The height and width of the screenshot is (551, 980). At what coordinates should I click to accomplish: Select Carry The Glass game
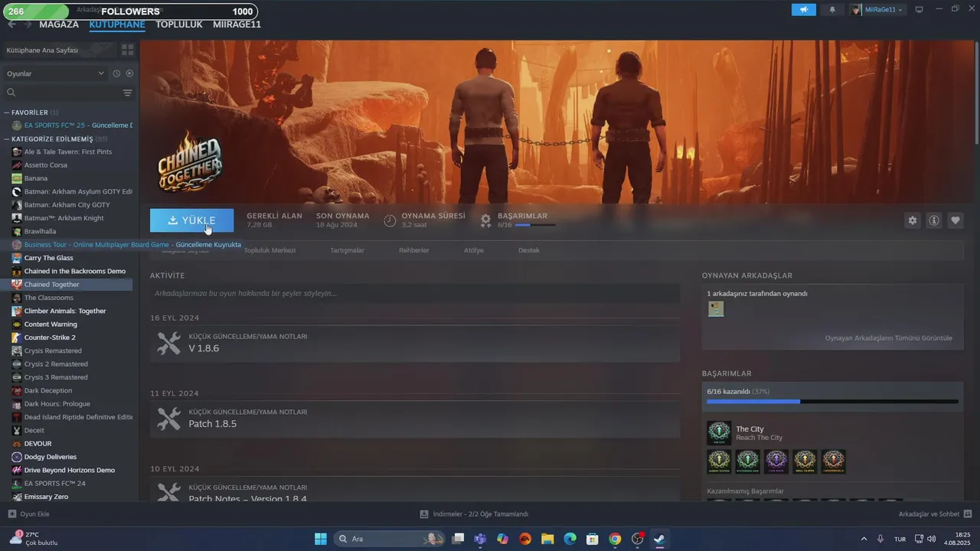tap(48, 258)
